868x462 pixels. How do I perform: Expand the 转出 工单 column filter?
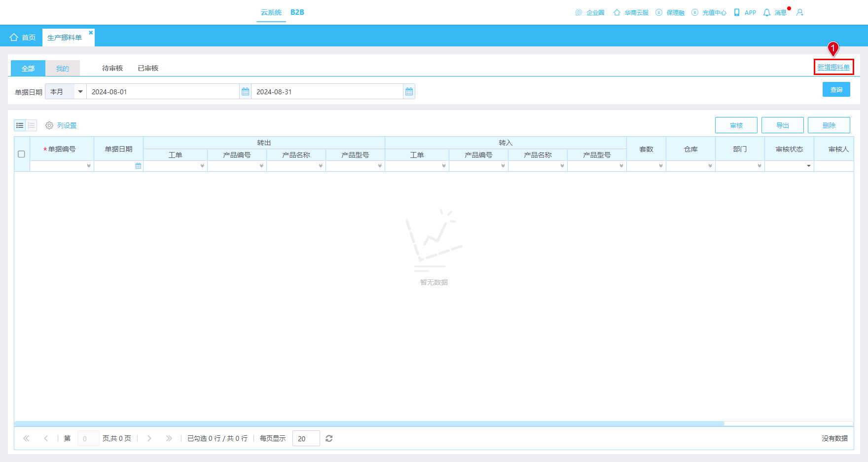202,166
